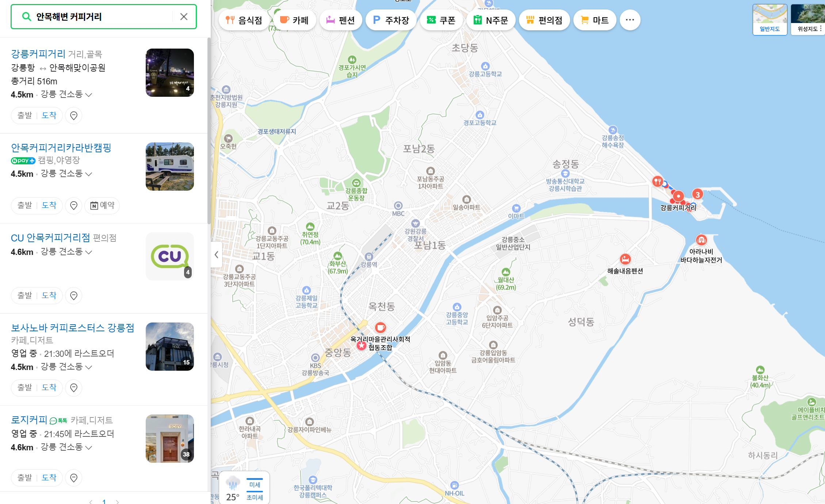Switch to 위성지도 satellite view
The image size is (825, 504).
pos(807,20)
